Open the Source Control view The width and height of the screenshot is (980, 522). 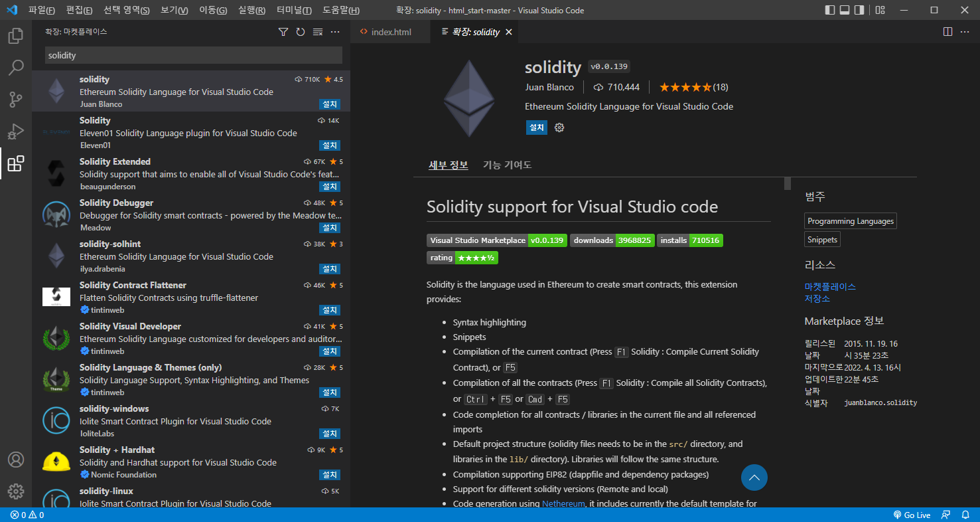pos(16,100)
